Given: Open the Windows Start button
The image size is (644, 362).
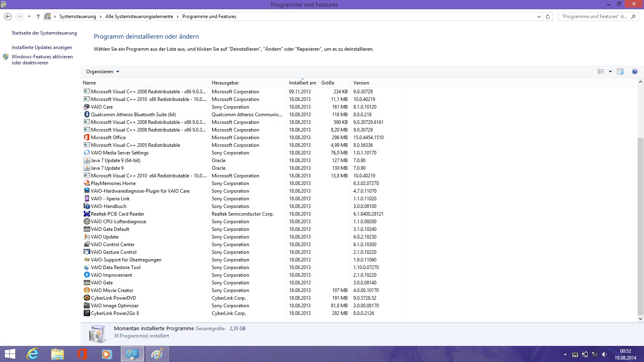Looking at the screenshot, I should 10,354.
